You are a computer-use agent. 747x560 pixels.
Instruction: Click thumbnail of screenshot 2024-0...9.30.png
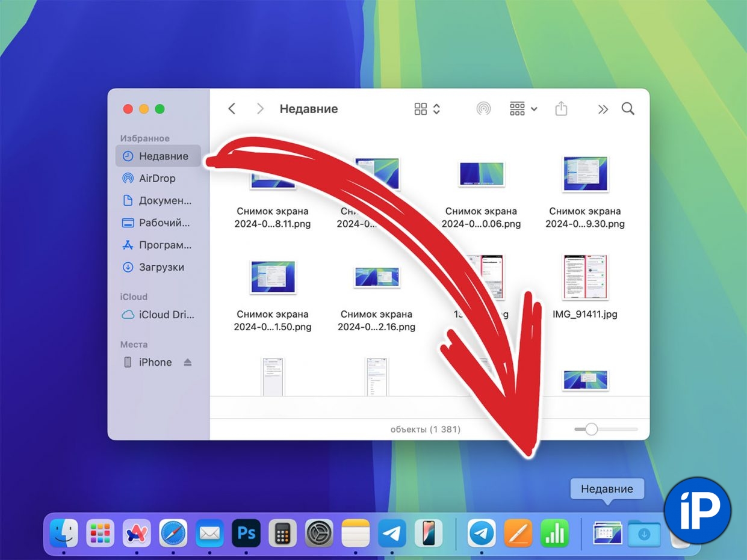coord(585,174)
